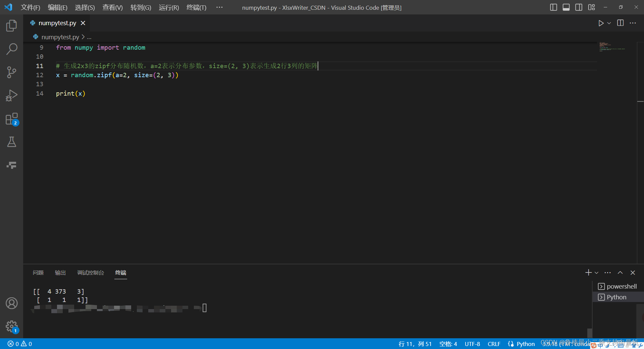The width and height of the screenshot is (644, 349).
Task: Open the 终端(T) menu
Action: (x=197, y=7)
